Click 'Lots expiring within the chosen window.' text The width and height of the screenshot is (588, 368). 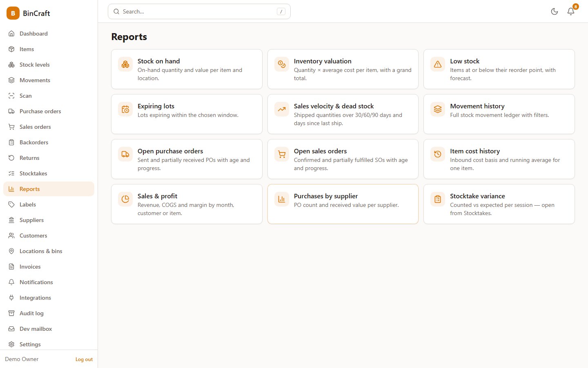pos(188,115)
